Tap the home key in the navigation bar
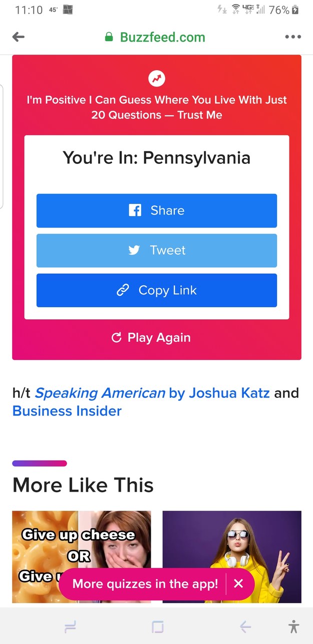The image size is (313, 644). (x=157, y=626)
